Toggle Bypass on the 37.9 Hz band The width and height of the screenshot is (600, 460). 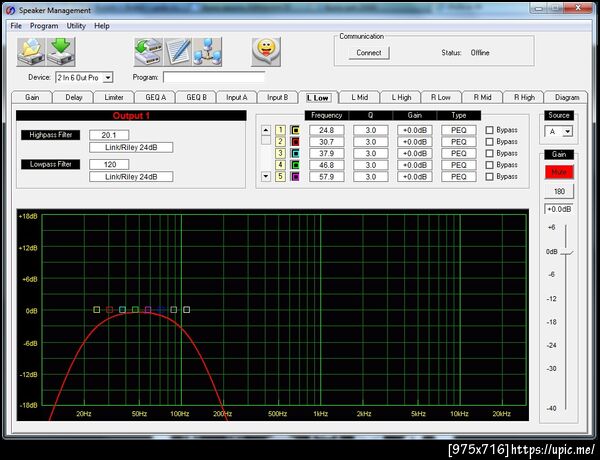coord(489,154)
